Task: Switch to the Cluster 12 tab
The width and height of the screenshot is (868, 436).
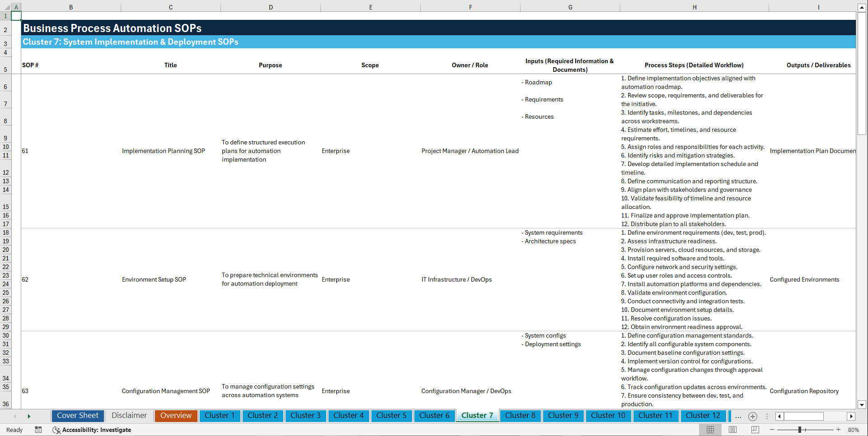Action: (x=703, y=416)
